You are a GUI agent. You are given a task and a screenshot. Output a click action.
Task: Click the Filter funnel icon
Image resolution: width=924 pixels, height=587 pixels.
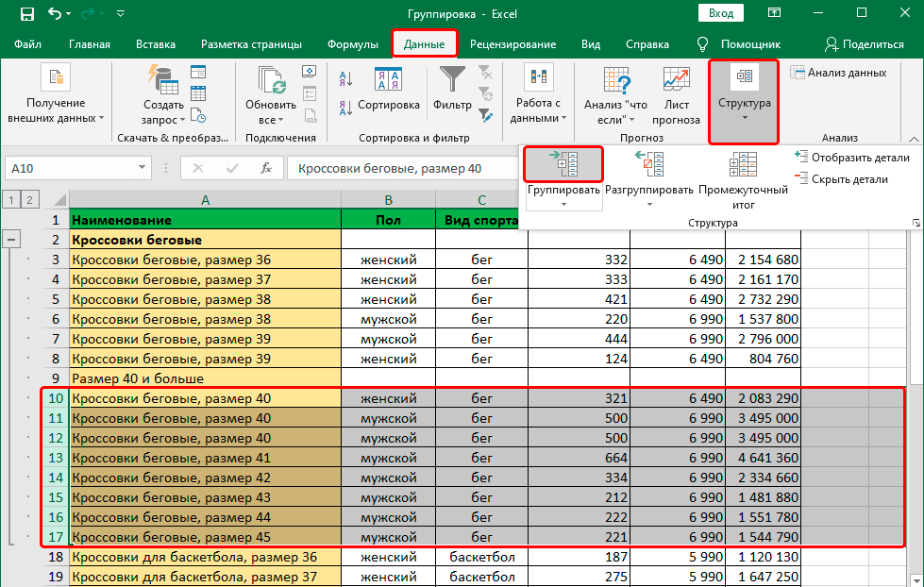[x=452, y=79]
